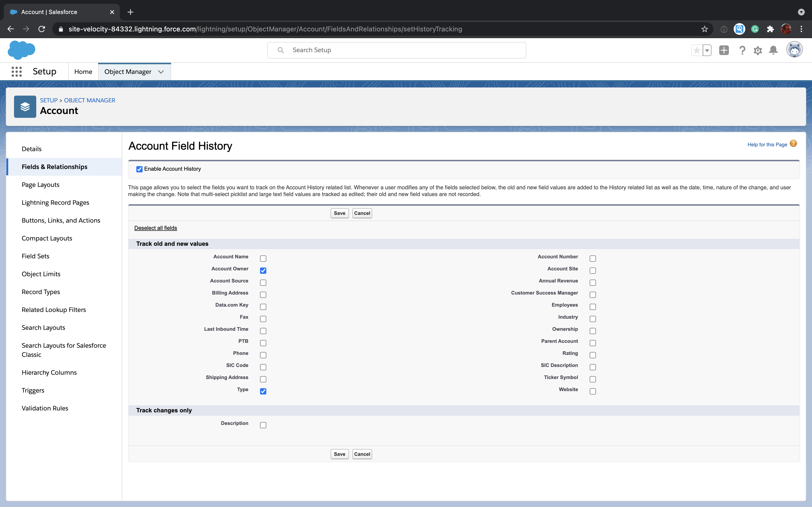Open the Triggers section in sidebar

coord(33,390)
